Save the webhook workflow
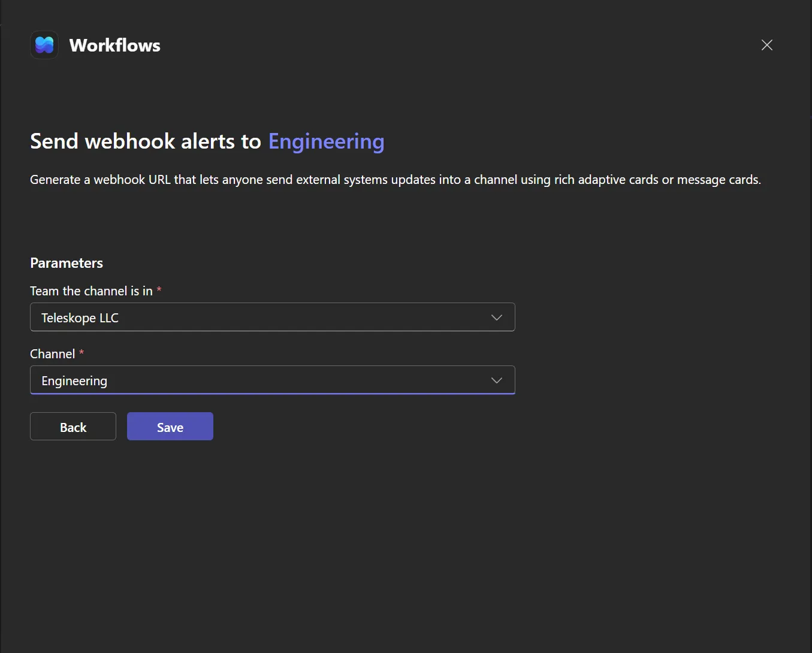The height and width of the screenshot is (653, 812). click(x=170, y=427)
